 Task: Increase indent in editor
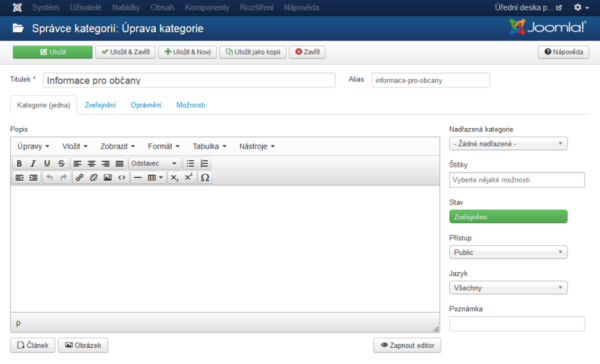(x=33, y=177)
